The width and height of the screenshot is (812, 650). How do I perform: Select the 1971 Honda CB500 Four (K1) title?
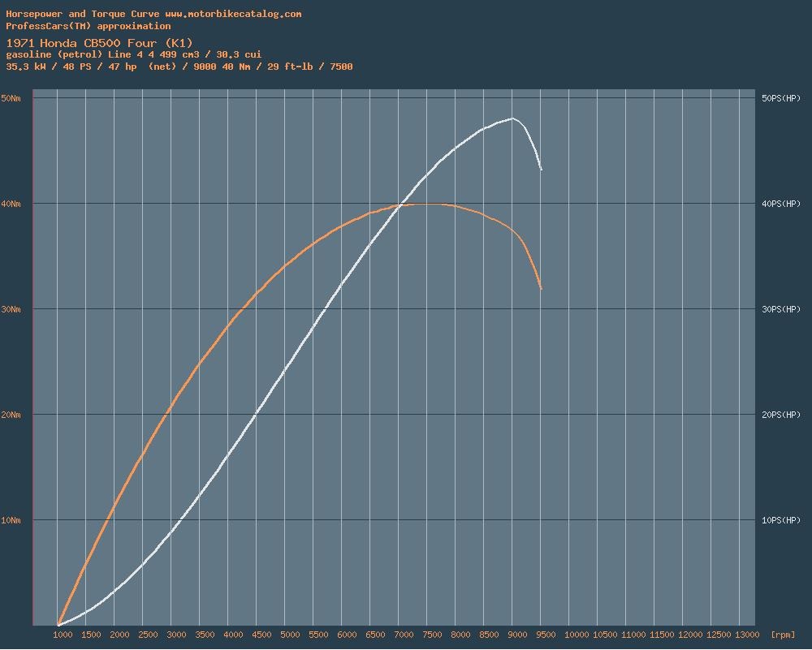[100, 43]
